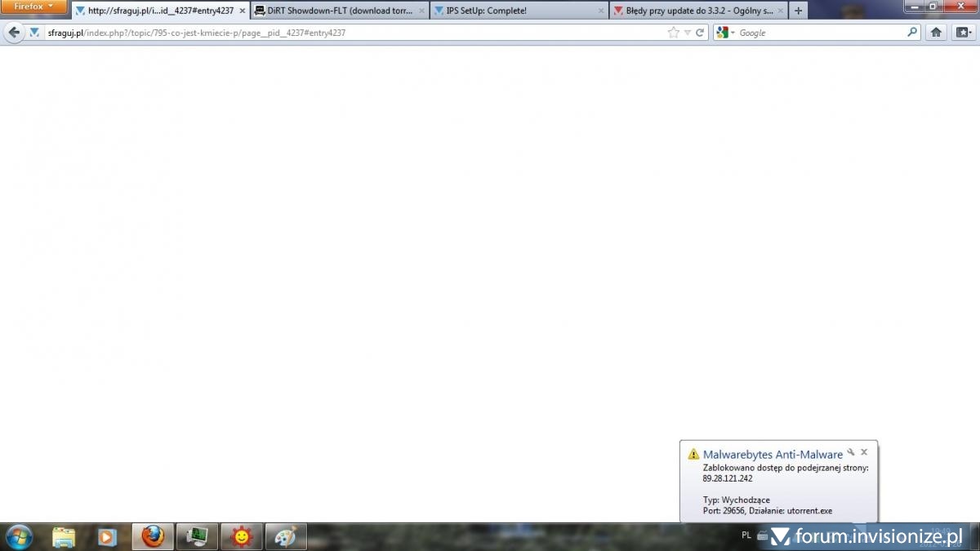Click the PL language indicator
This screenshot has height=551, width=980.
746,535
